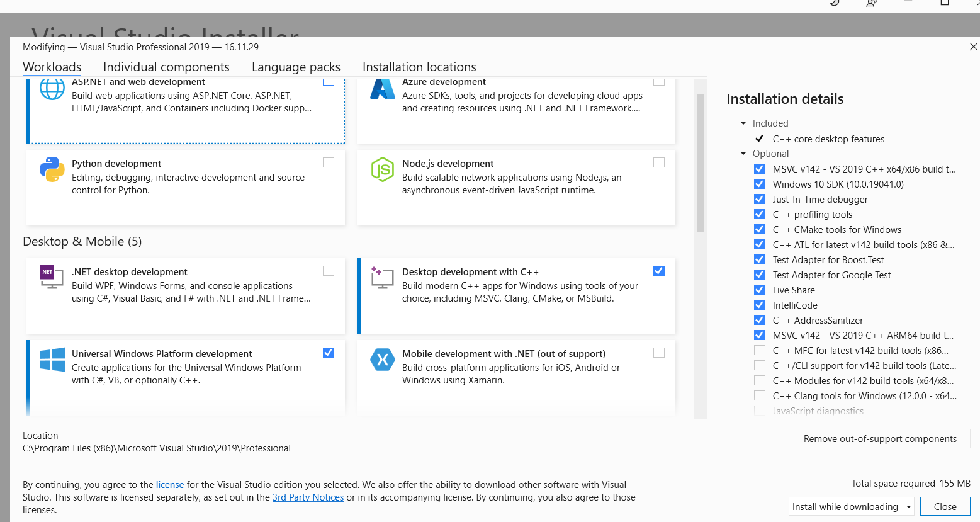Click the Installation details heading
This screenshot has height=522, width=980.
(785, 99)
